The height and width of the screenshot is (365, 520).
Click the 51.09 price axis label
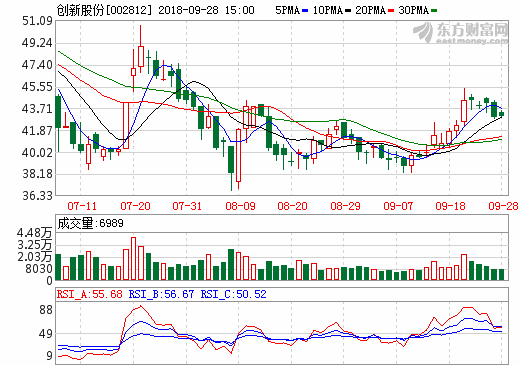tap(37, 21)
